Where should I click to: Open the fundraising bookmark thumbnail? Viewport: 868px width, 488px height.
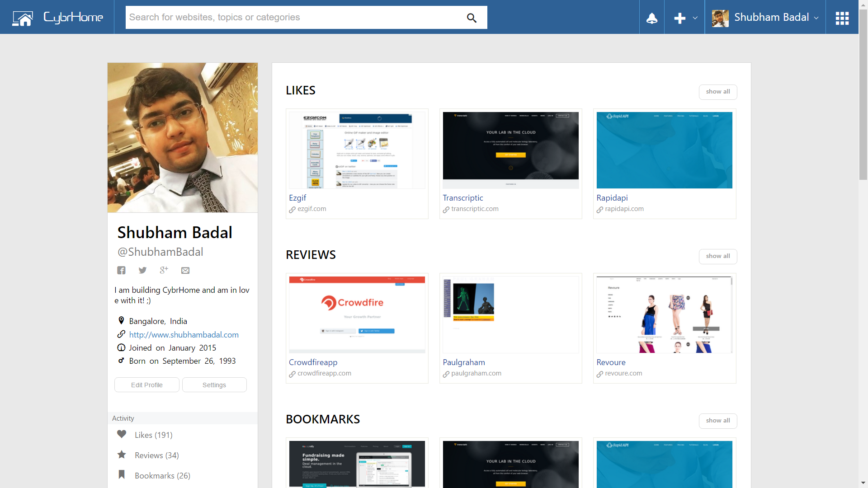click(357, 464)
